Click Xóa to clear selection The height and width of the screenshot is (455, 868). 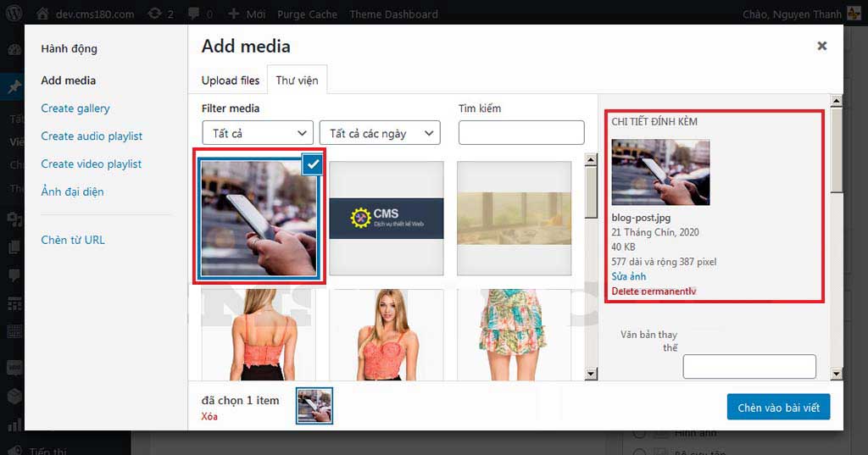[209, 416]
